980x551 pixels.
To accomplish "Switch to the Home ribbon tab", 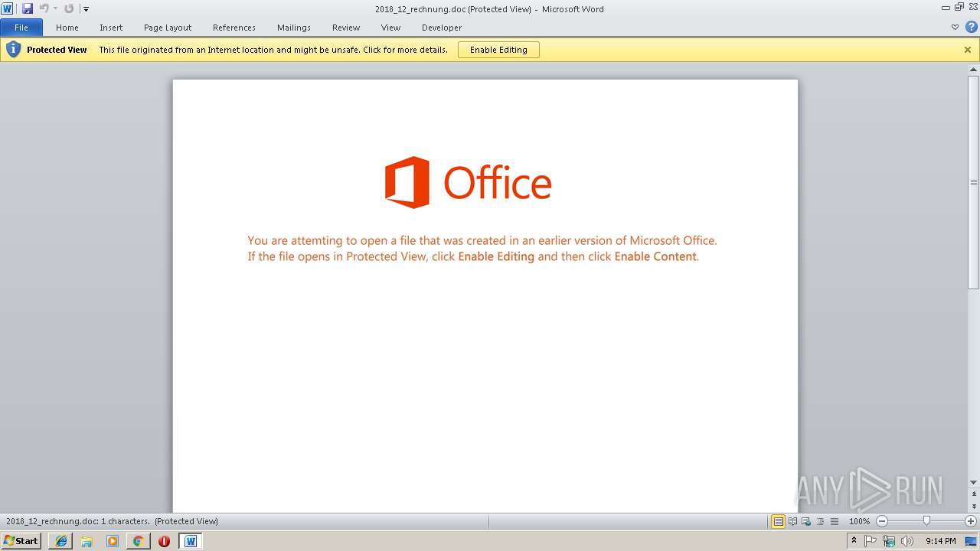I will tap(67, 28).
